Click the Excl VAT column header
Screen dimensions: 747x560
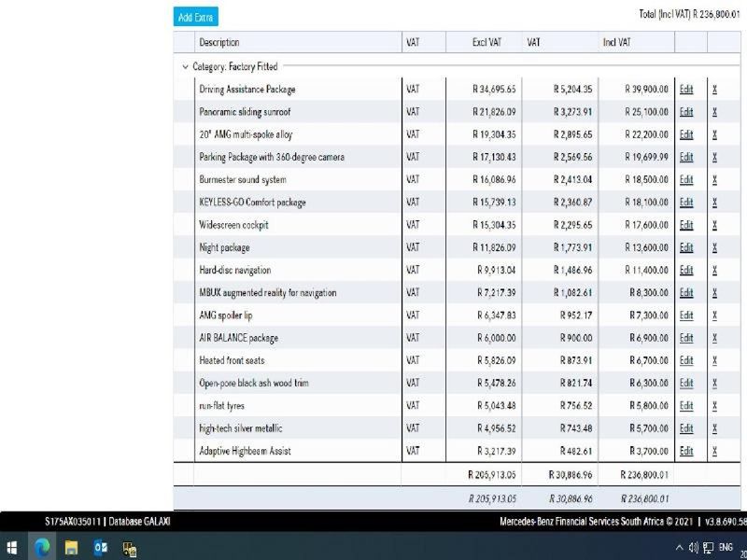tap(486, 42)
